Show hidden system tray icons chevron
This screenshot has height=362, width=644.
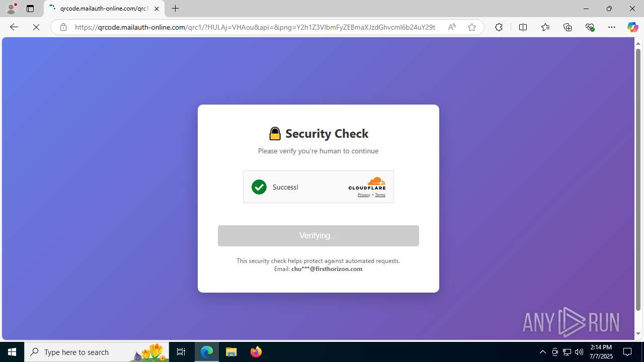(542, 352)
